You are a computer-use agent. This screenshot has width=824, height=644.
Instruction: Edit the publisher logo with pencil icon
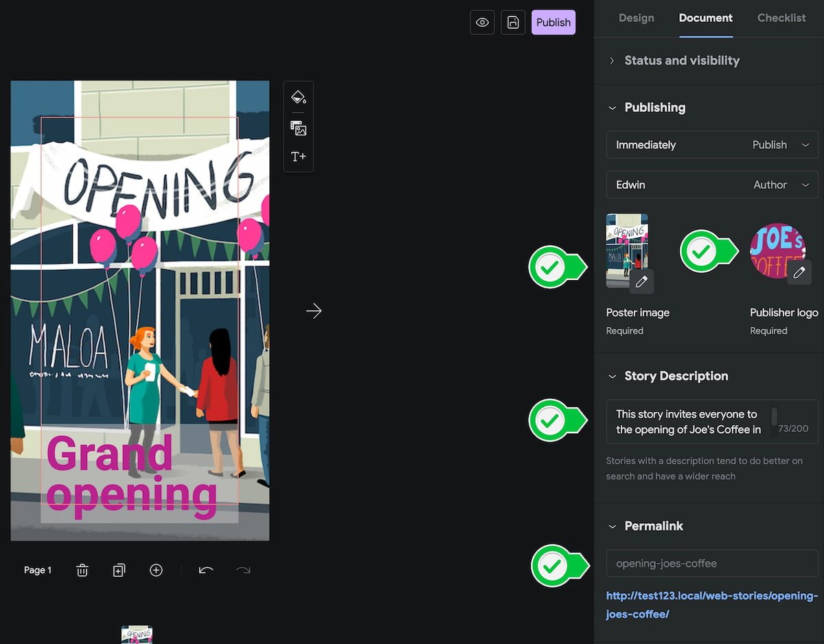pyautogui.click(x=799, y=273)
